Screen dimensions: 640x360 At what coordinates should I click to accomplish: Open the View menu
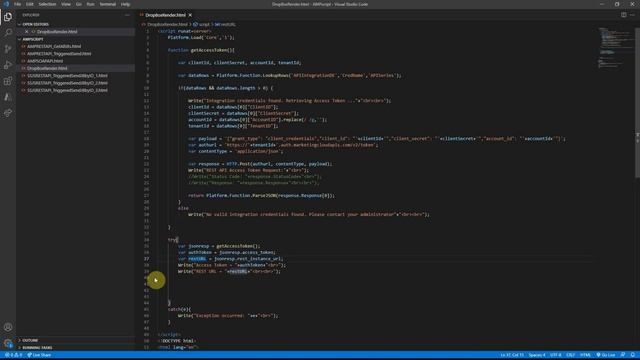[x=66, y=4]
